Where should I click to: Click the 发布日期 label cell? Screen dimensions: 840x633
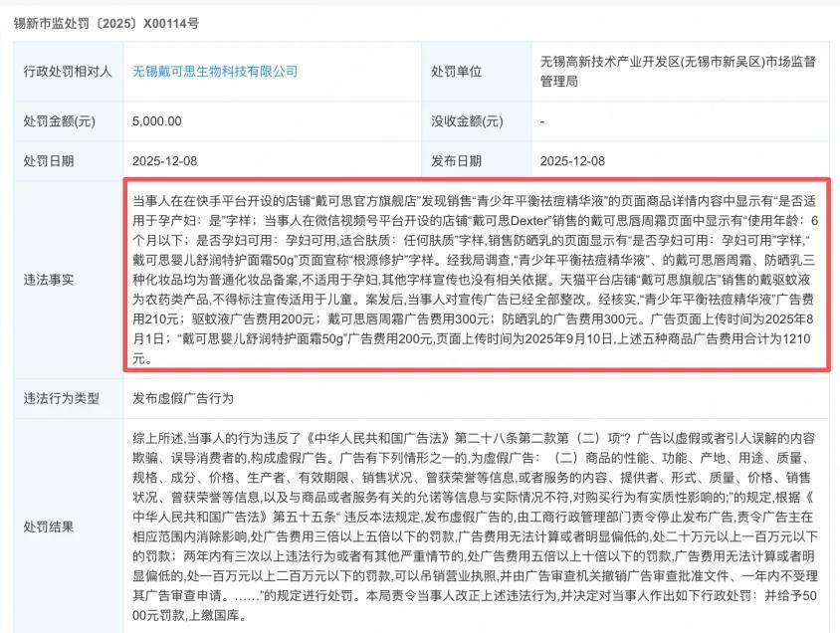pyautogui.click(x=456, y=160)
